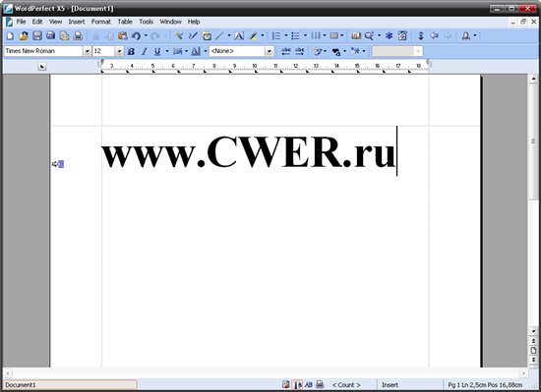Viewport: 541px width, 392px height.
Task: Click the scroll-up arrow on vertical scrollbar
Action: 533,79
